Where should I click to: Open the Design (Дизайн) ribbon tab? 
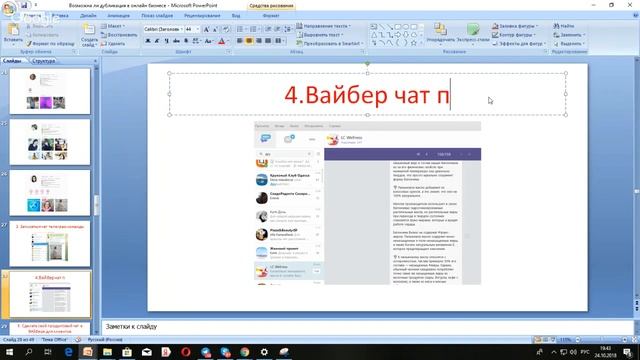(x=88, y=16)
